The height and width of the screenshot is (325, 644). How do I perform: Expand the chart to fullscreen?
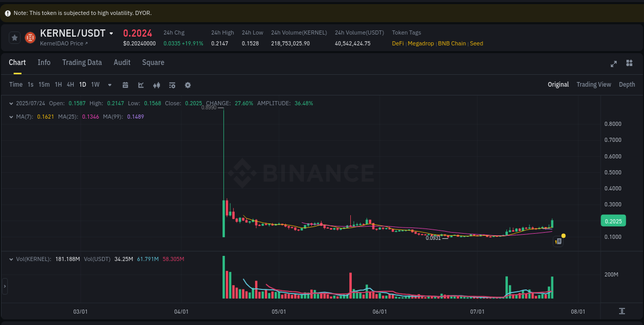coord(614,63)
